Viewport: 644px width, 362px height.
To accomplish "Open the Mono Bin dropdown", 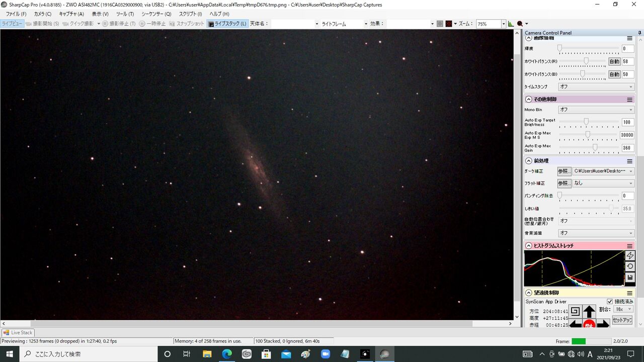I will tap(596, 110).
